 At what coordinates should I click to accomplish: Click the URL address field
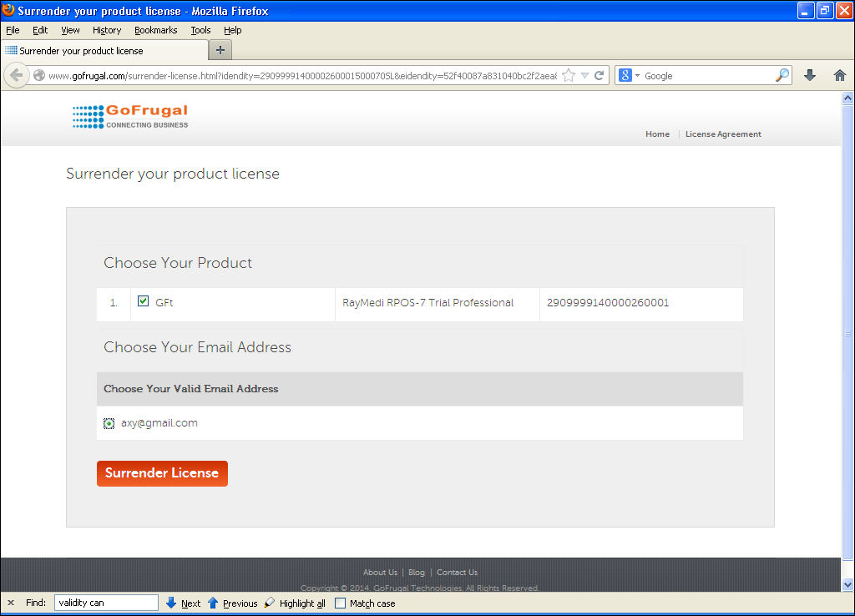tap(302, 76)
